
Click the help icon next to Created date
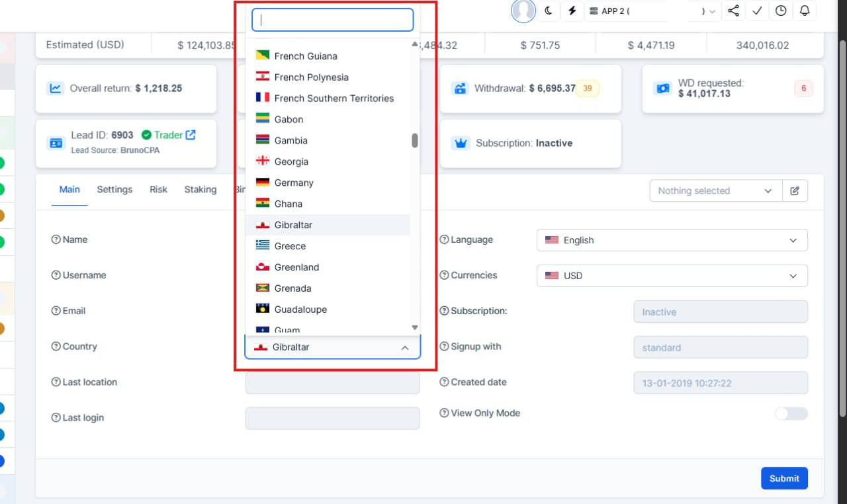click(x=444, y=382)
